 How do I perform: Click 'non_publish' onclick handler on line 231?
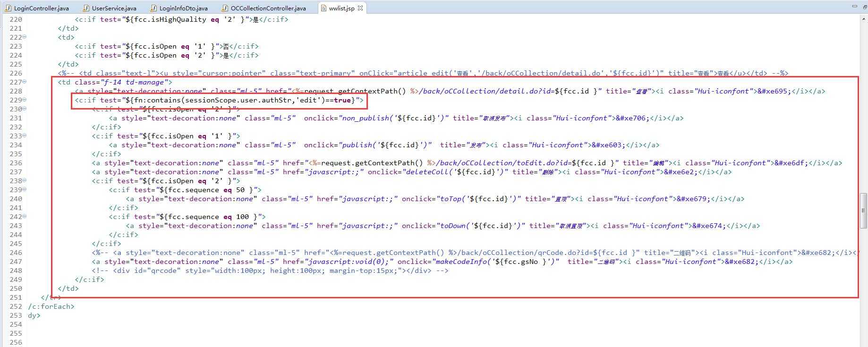tap(365, 118)
